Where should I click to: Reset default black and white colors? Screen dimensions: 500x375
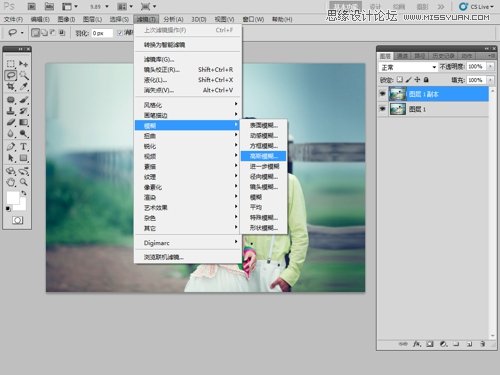[x=8, y=209]
